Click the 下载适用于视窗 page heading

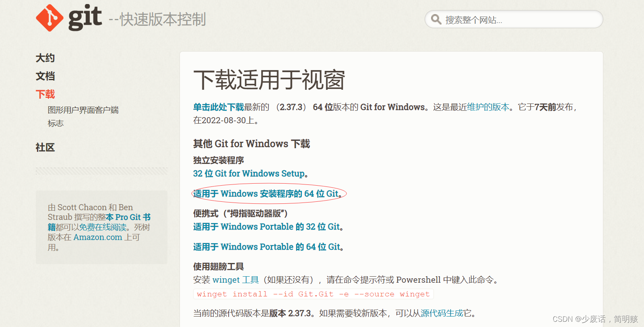pyautogui.click(x=269, y=80)
